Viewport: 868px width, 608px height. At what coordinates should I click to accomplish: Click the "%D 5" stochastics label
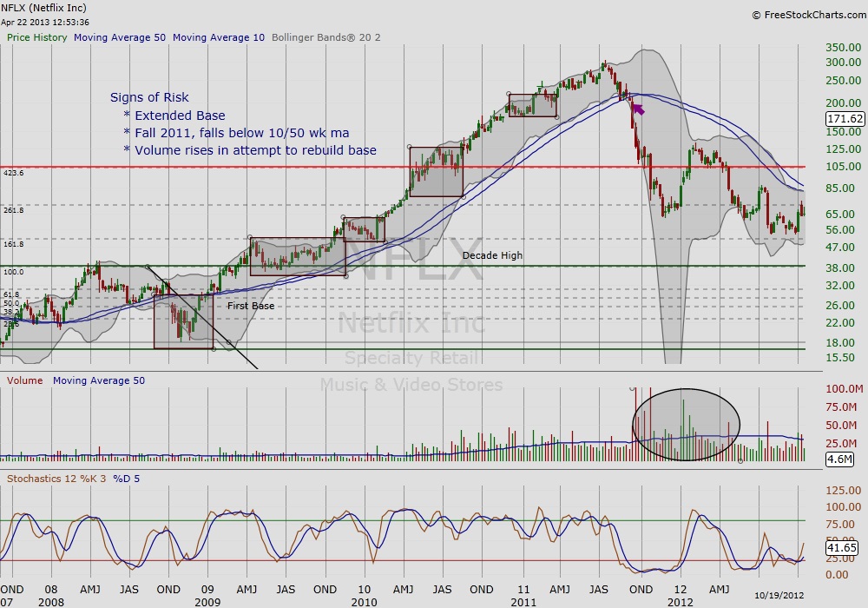click(126, 479)
